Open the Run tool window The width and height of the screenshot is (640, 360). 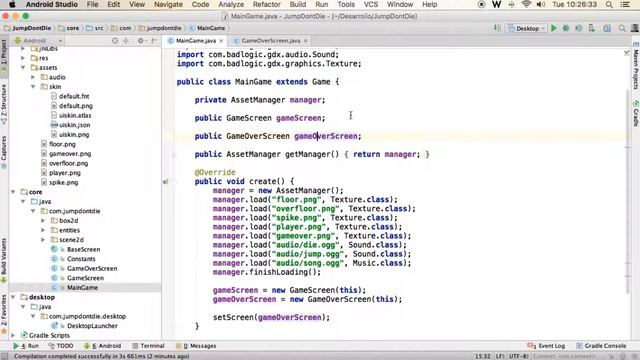click(26, 346)
